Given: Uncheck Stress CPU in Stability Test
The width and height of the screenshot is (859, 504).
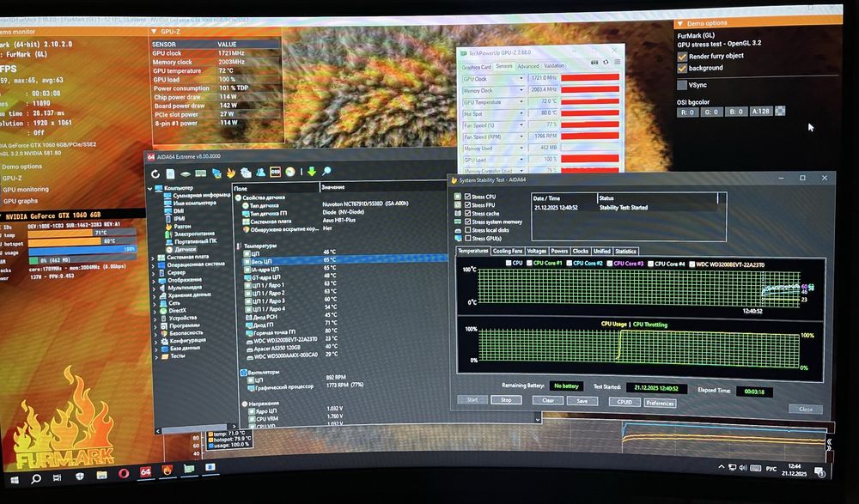Looking at the screenshot, I should [x=467, y=196].
